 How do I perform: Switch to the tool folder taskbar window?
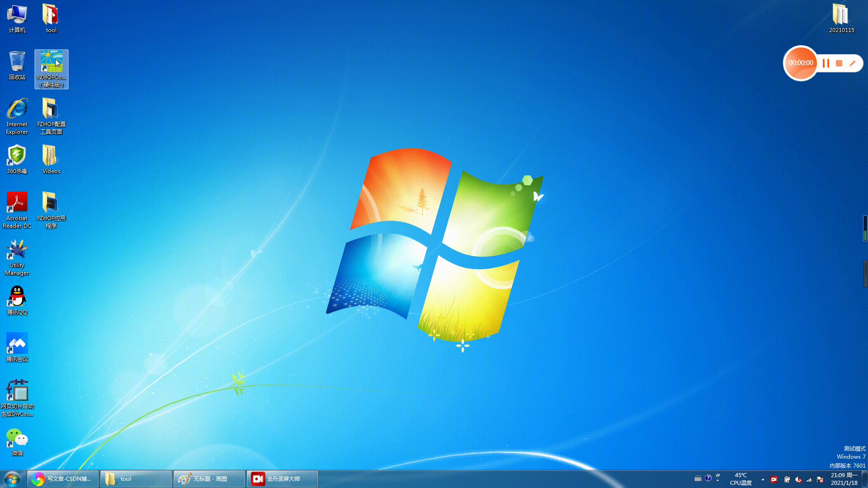pyautogui.click(x=136, y=479)
